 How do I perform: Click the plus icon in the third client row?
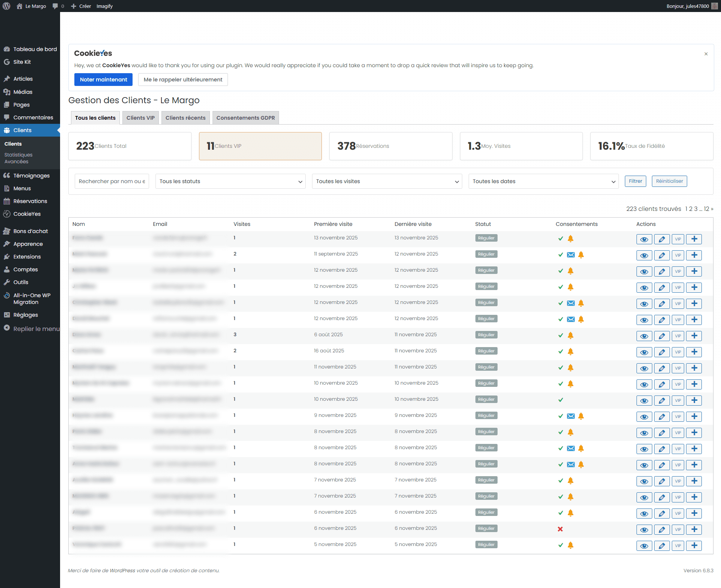coord(694,271)
